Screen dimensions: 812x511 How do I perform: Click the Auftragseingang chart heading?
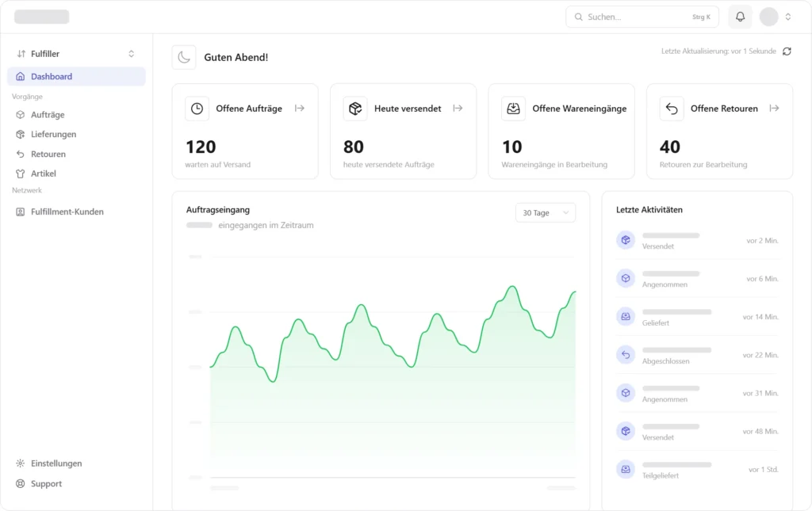coord(218,210)
